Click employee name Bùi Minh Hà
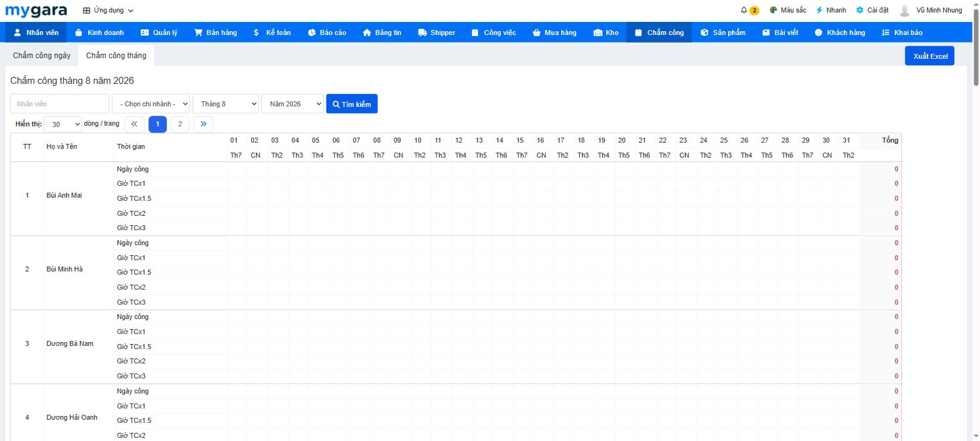This screenshot has width=980, height=441. [x=64, y=270]
